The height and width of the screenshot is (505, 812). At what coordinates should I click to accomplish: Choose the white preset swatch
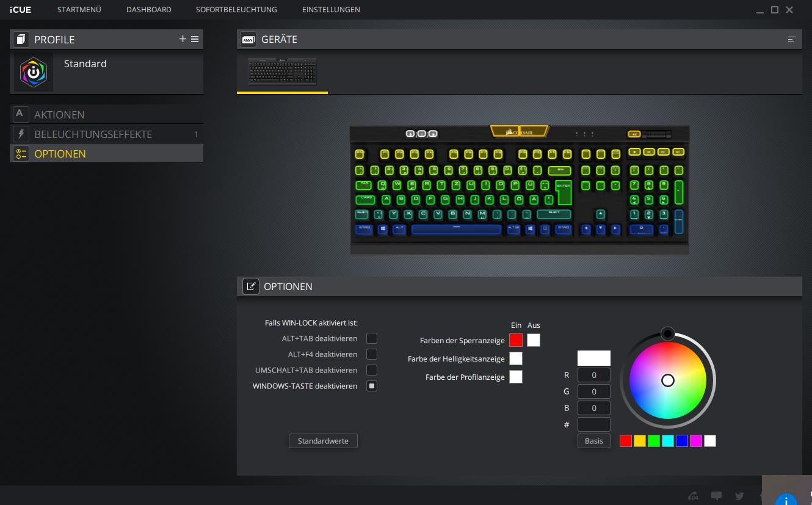click(710, 441)
